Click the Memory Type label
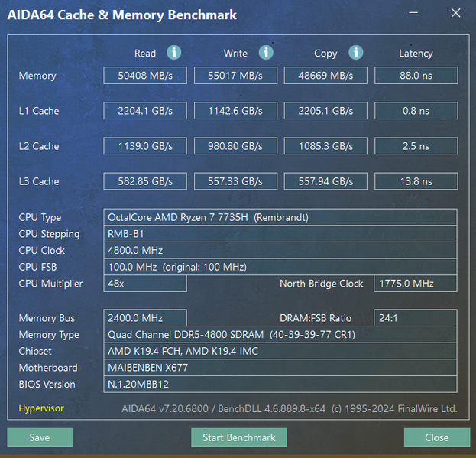The width and height of the screenshot is (476, 458). click(x=49, y=335)
